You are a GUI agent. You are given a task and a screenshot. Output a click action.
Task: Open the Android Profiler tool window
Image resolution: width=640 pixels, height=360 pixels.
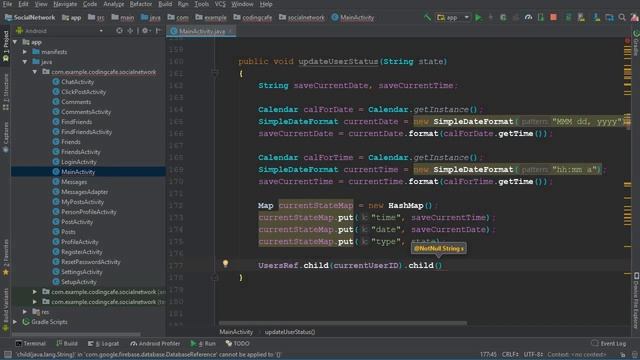155,344
